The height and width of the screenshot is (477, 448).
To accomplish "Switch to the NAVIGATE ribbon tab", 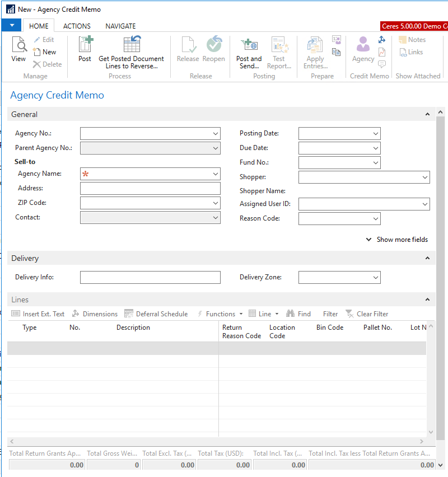I will (120, 26).
